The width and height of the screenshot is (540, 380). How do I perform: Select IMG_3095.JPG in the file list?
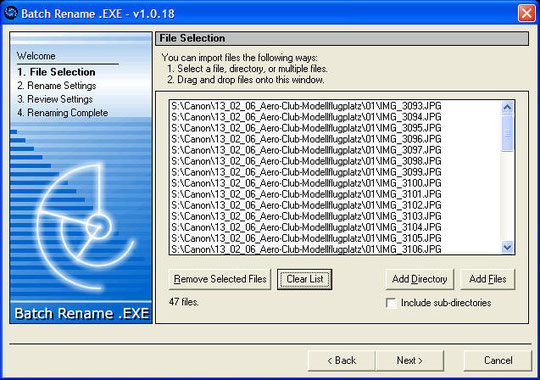[x=306, y=128]
